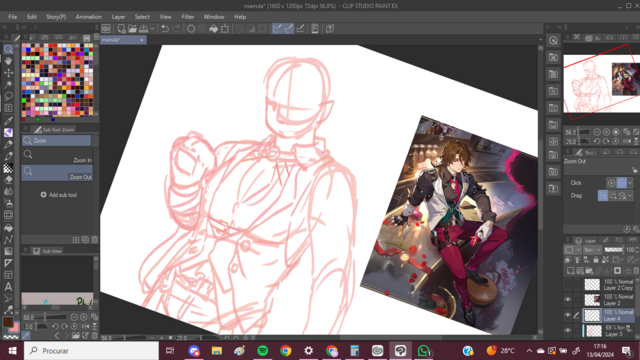Select the Fill bucket toolbar icon
Screen dimensions: 640x360
[x=213, y=29]
